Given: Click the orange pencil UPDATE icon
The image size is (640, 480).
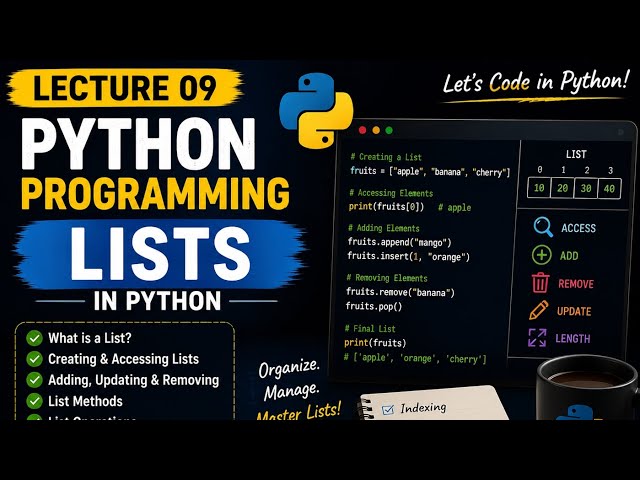Looking at the screenshot, I should click(538, 310).
